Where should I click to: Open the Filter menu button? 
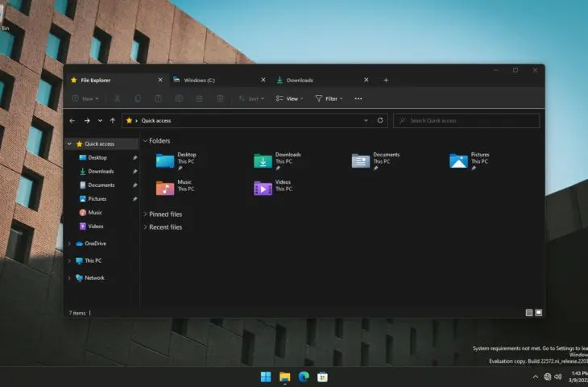[329, 98]
